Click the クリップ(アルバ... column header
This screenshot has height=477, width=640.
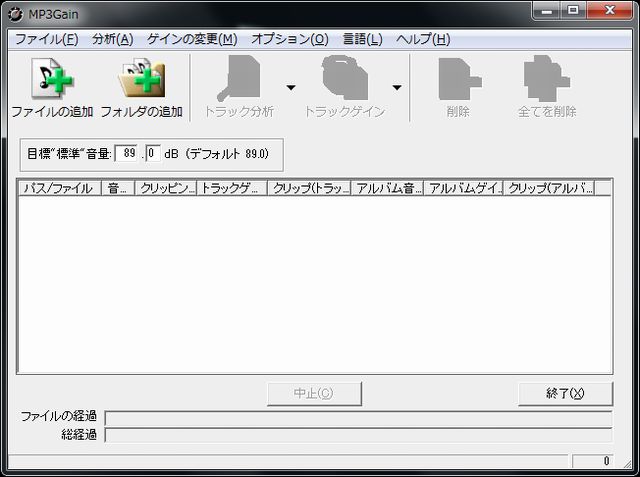[549, 189]
